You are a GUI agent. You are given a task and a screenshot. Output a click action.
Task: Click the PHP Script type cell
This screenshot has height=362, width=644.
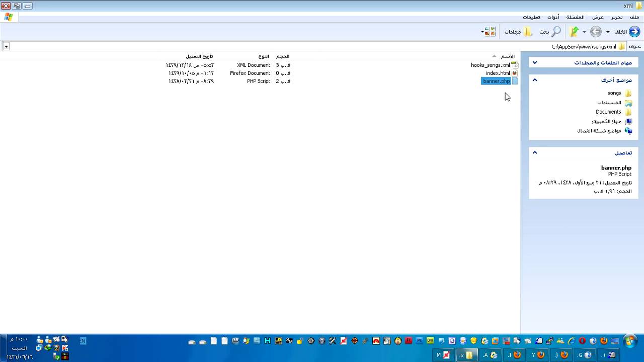tap(259, 81)
